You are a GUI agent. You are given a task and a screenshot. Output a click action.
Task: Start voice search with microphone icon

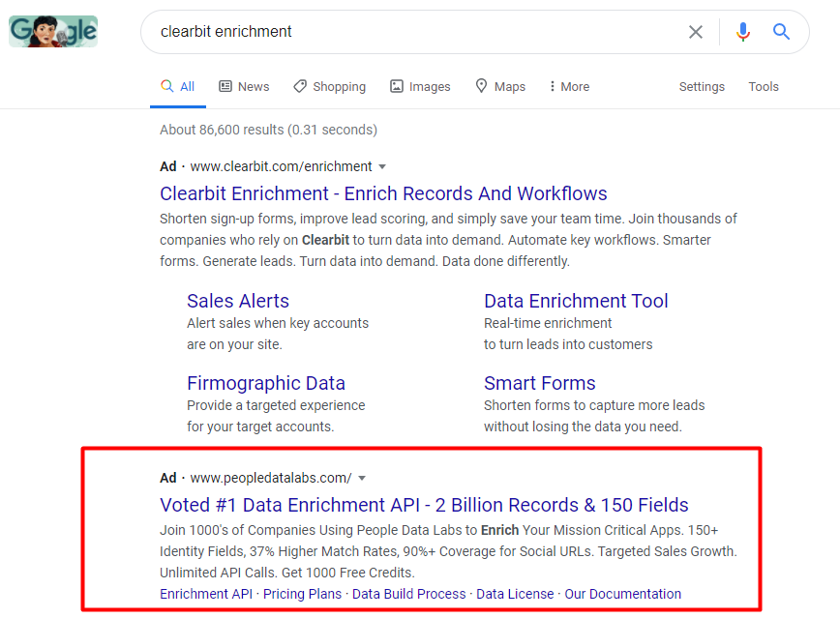742,32
